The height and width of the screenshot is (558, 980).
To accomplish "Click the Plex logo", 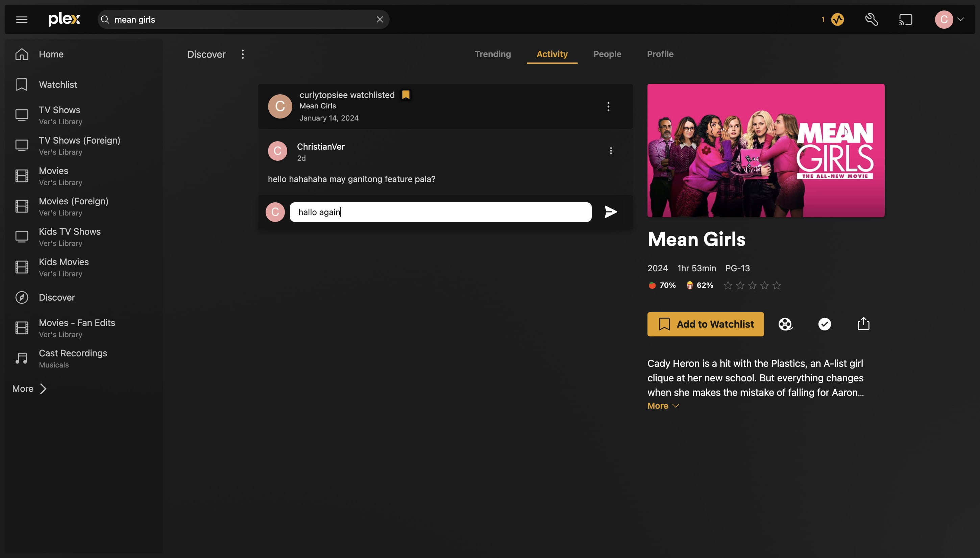I will click(x=64, y=19).
